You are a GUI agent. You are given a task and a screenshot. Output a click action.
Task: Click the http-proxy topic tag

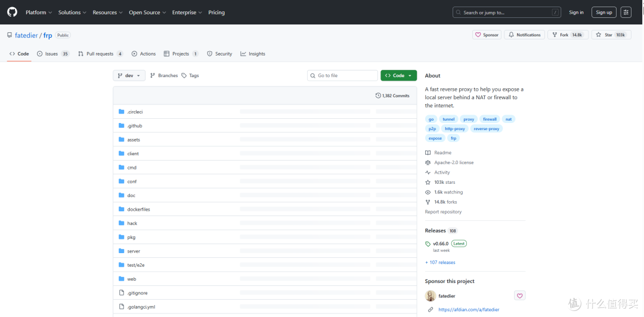point(454,129)
